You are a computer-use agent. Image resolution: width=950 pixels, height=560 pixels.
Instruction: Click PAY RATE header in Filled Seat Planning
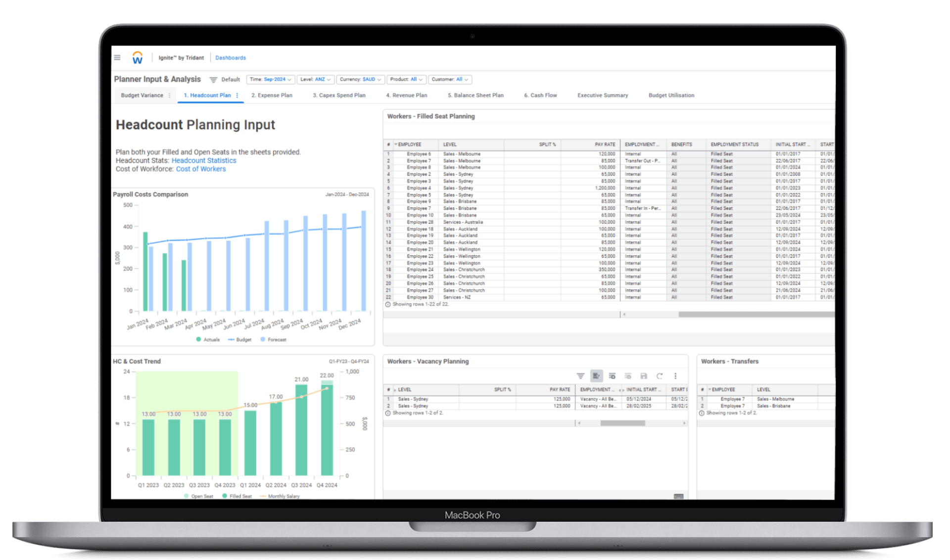tap(605, 144)
